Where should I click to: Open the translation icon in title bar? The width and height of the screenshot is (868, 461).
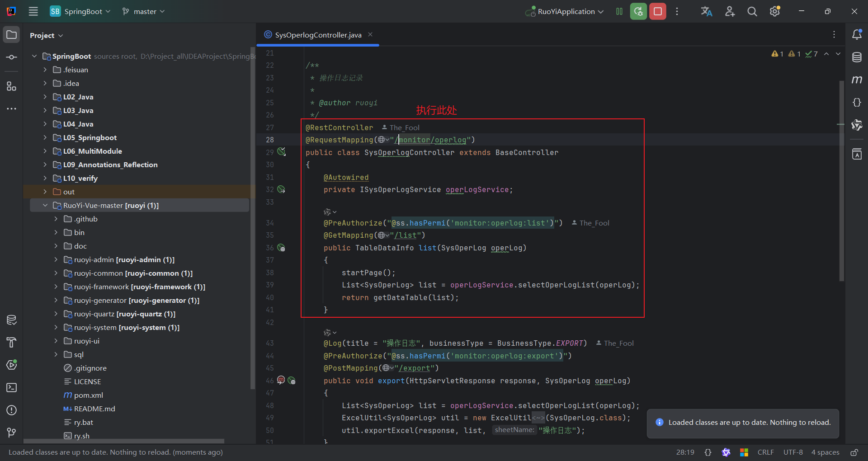click(x=707, y=11)
